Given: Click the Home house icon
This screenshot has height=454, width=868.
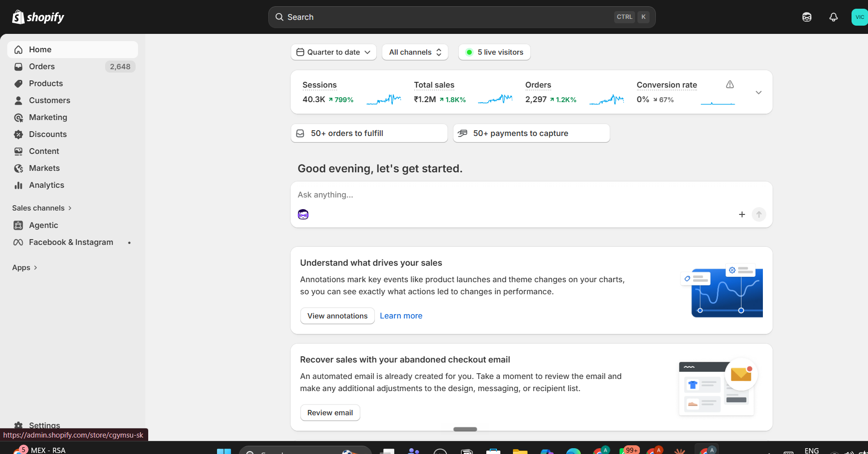Looking at the screenshot, I should 18,49.
